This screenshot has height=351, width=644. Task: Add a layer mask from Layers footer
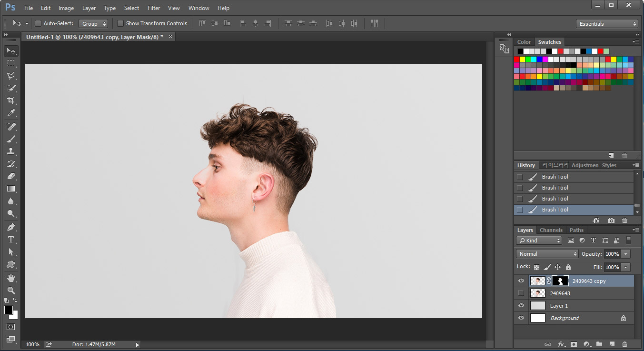(574, 344)
